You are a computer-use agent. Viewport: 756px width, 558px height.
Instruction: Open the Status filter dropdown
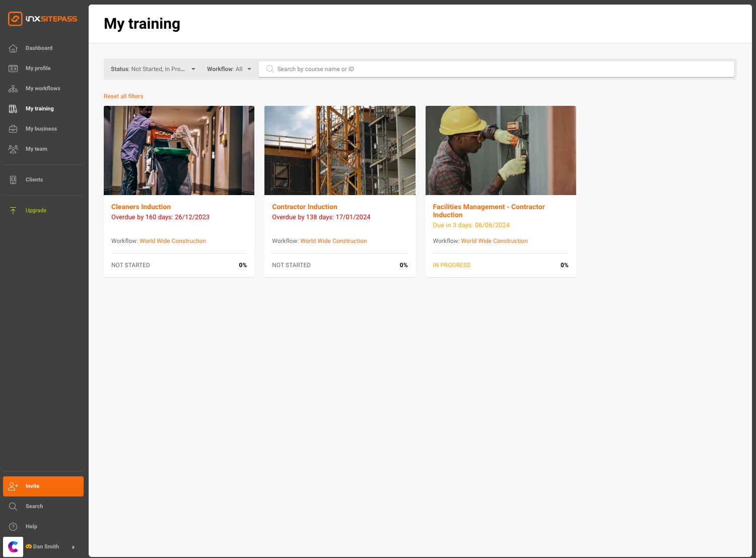pos(153,69)
